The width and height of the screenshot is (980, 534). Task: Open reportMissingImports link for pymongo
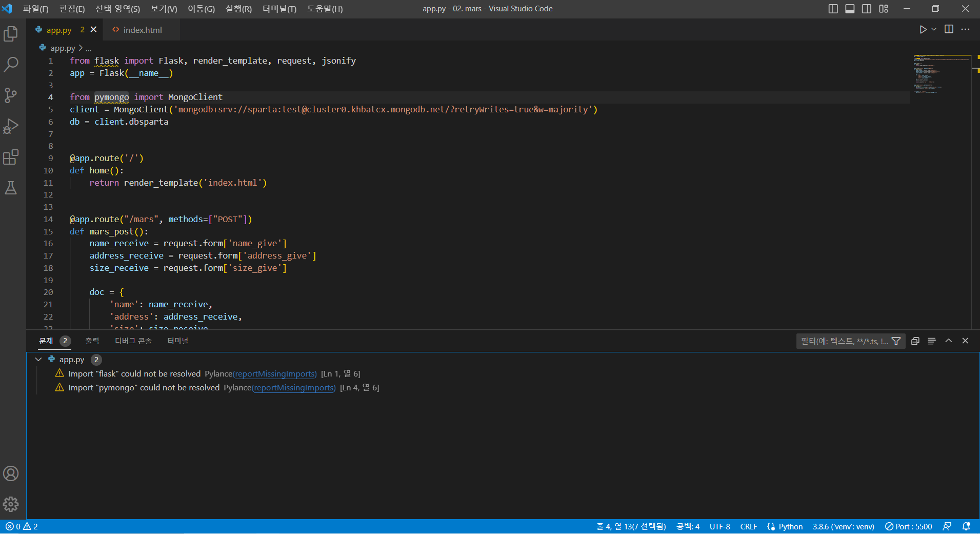click(294, 388)
